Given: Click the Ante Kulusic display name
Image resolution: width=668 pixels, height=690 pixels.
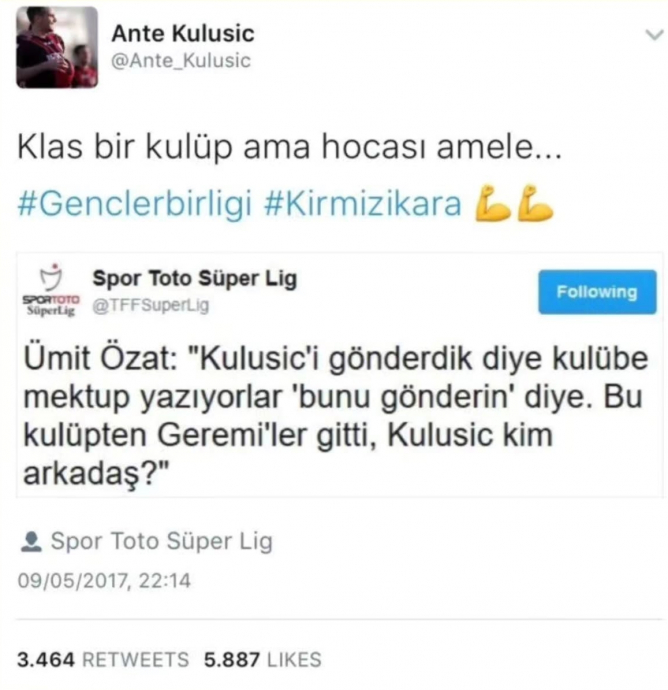Looking at the screenshot, I should tap(183, 33).
